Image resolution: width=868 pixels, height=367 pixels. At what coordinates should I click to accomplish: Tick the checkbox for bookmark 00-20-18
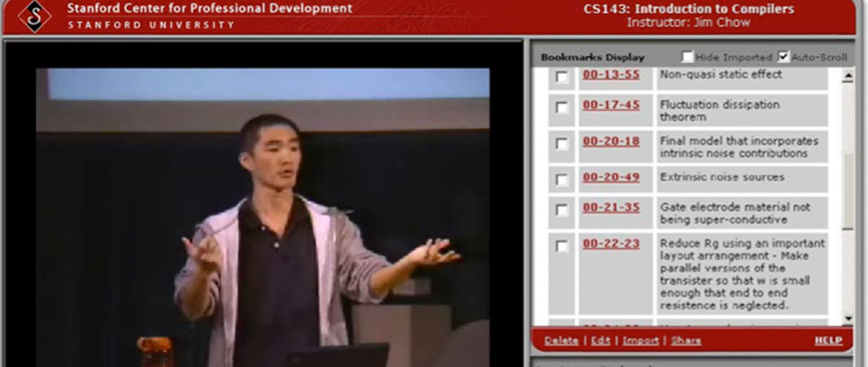pos(563,144)
